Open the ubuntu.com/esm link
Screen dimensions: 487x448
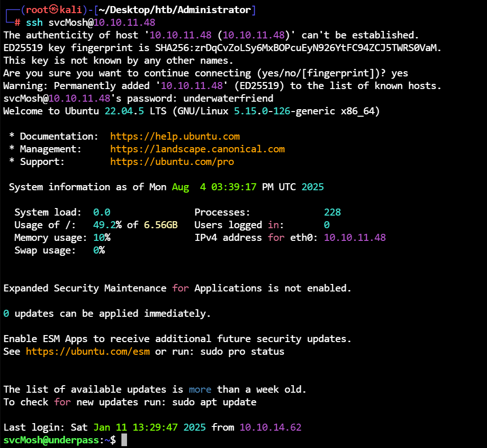[x=88, y=351]
